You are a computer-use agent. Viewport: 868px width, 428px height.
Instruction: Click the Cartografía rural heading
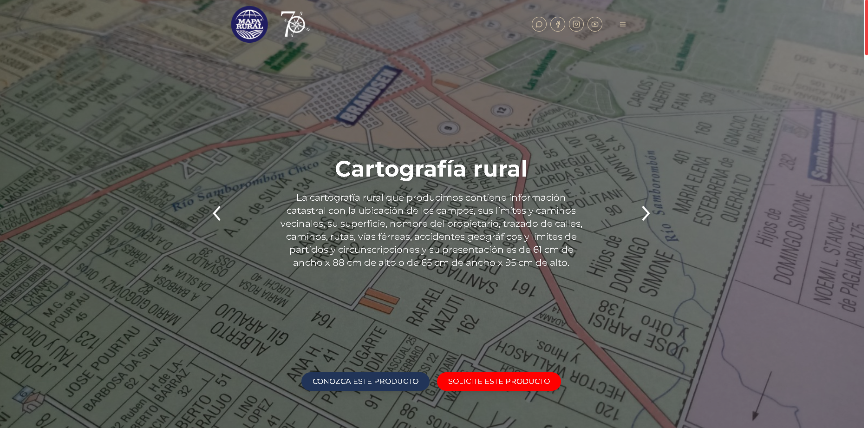[x=431, y=169]
